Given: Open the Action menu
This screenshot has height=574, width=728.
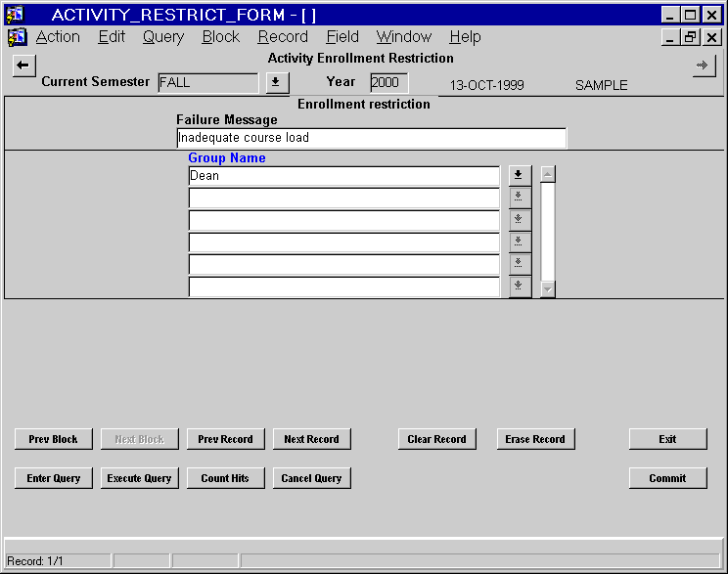Looking at the screenshot, I should [58, 36].
